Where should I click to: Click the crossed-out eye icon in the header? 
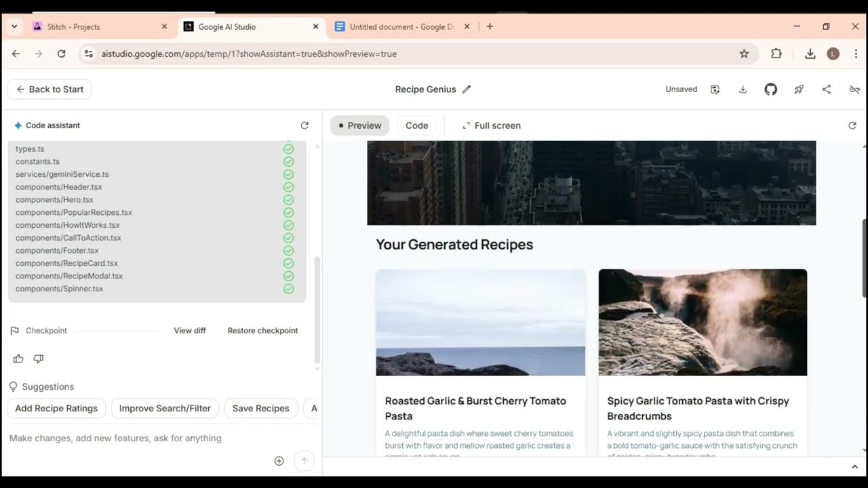coord(854,89)
